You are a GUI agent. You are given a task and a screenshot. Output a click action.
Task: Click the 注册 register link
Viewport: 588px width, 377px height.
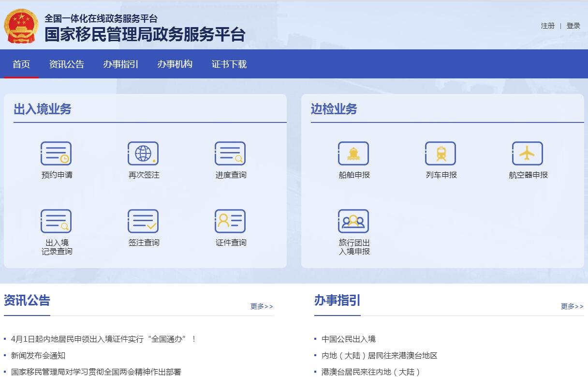click(x=547, y=26)
